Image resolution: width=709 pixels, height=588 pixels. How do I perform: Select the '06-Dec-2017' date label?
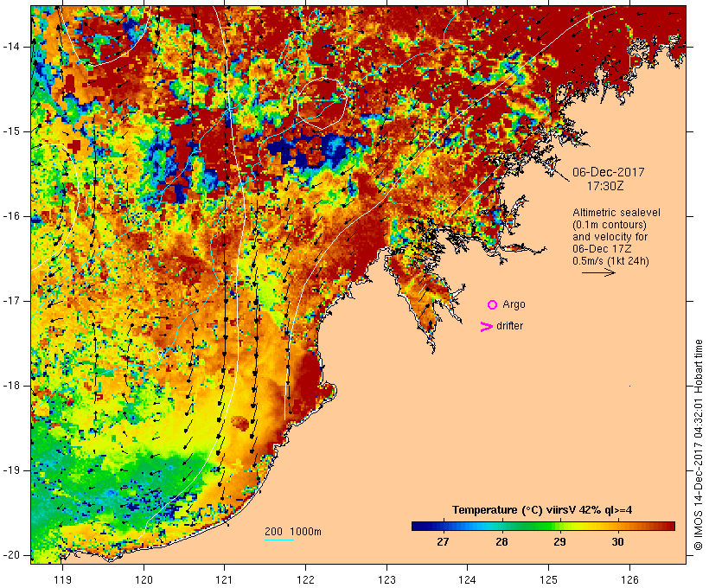pos(608,172)
